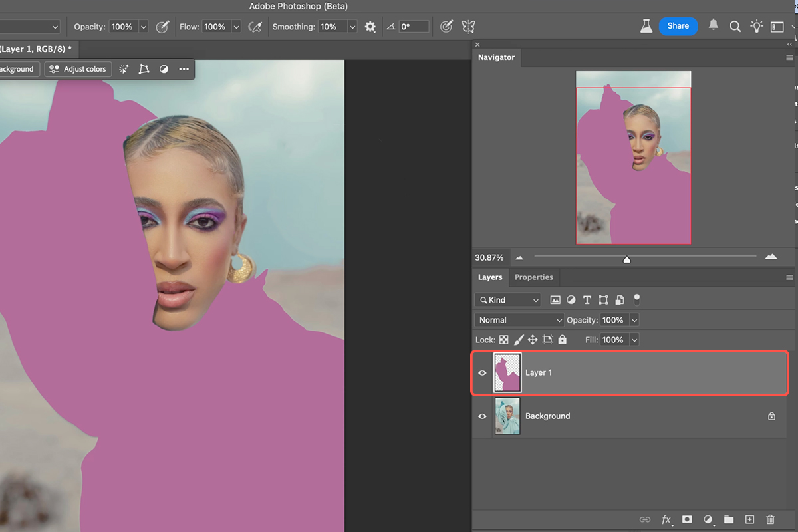The width and height of the screenshot is (798, 532).
Task: Open the Fill percentage dropdown arrow
Action: tap(634, 340)
